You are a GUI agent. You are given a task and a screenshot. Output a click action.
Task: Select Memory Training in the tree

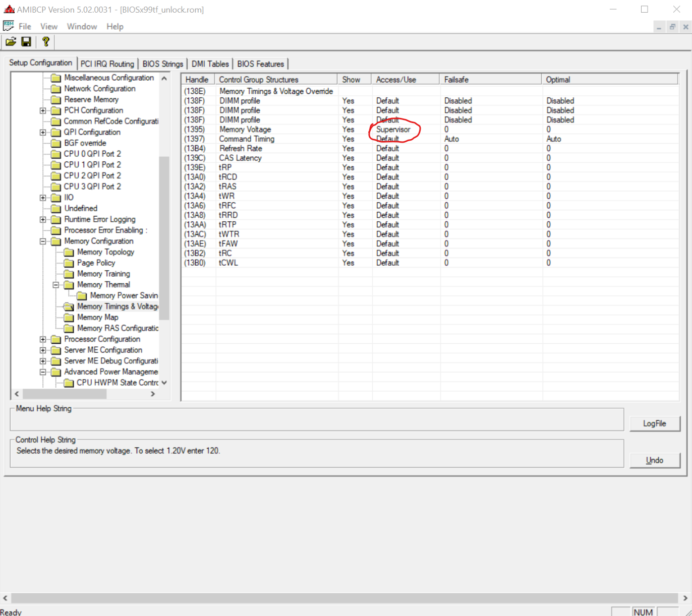pos(103,274)
